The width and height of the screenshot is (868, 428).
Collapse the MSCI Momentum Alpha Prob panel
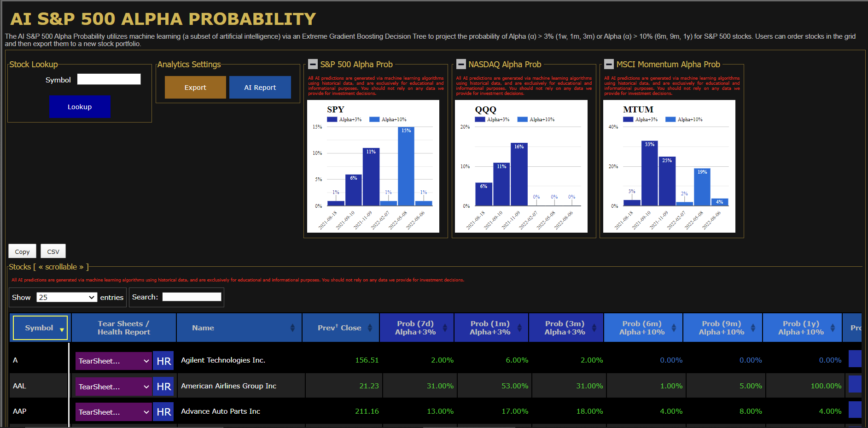click(x=609, y=64)
